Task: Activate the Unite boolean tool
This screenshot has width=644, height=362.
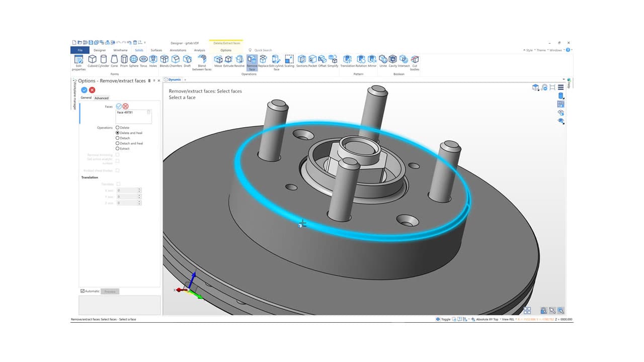Action: click(383, 60)
